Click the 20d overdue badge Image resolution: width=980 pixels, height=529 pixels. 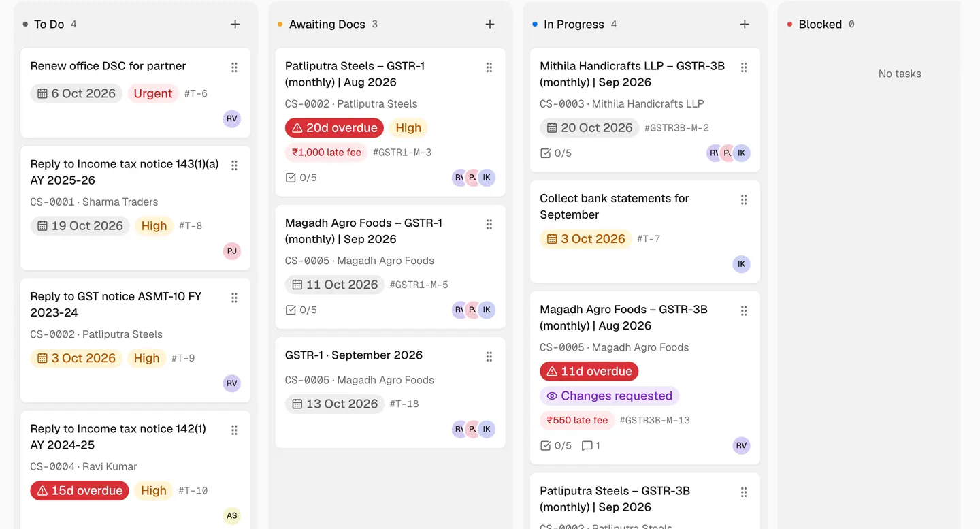pyautogui.click(x=334, y=128)
